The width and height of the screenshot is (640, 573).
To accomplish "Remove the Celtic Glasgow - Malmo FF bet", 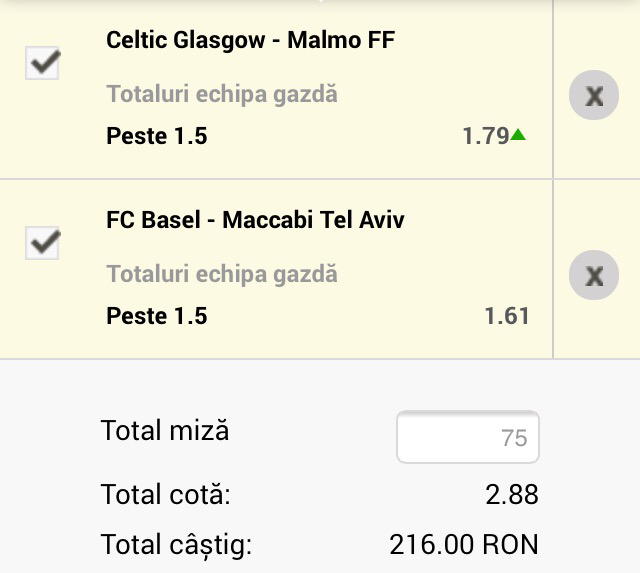I will (x=594, y=96).
